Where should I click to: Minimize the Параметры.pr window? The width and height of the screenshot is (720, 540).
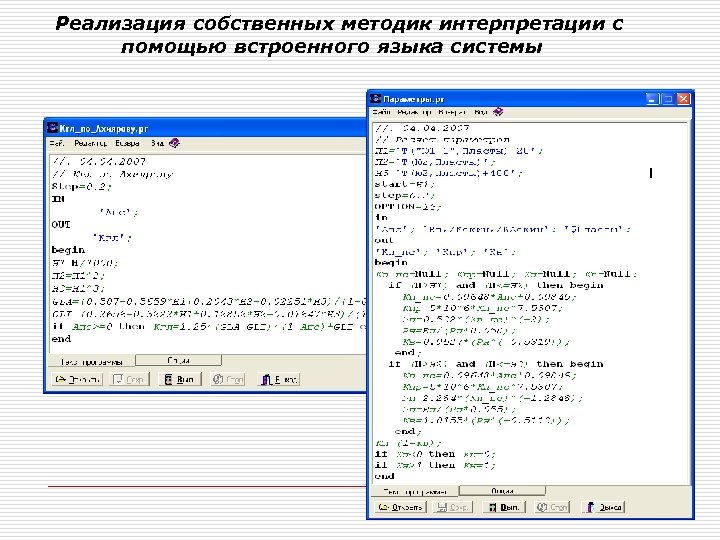point(652,99)
